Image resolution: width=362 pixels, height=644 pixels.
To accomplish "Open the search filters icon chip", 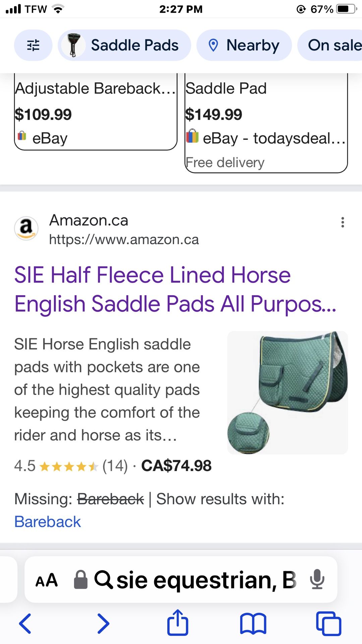I will pyautogui.click(x=33, y=45).
